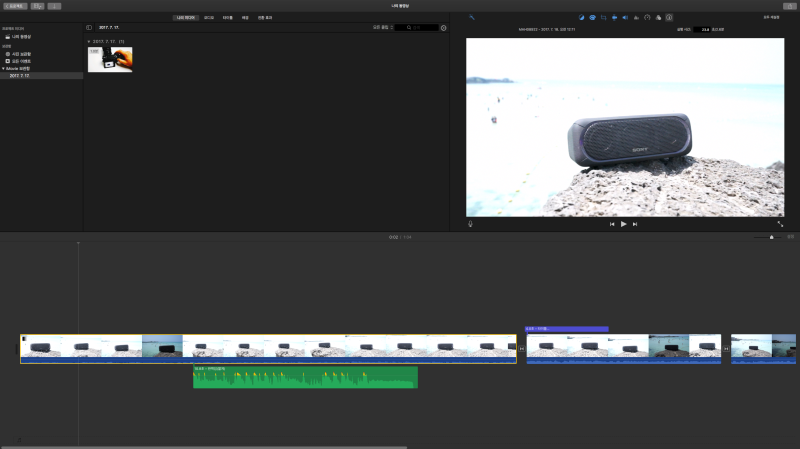Screen dimensions: 800x449
Task: Click the browser search field
Action: (x=417, y=28)
